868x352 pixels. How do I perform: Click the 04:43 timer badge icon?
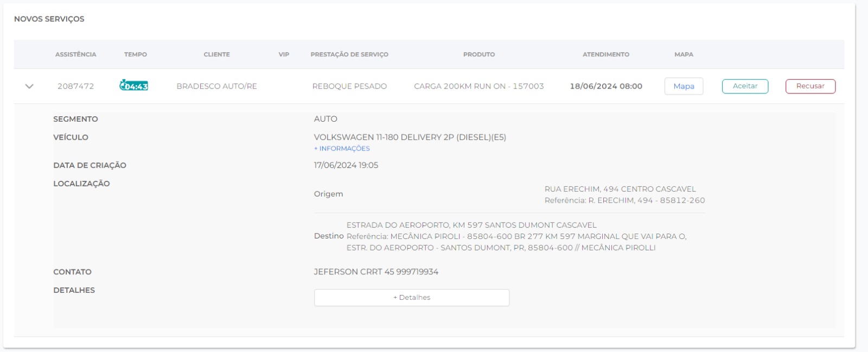[x=134, y=86]
